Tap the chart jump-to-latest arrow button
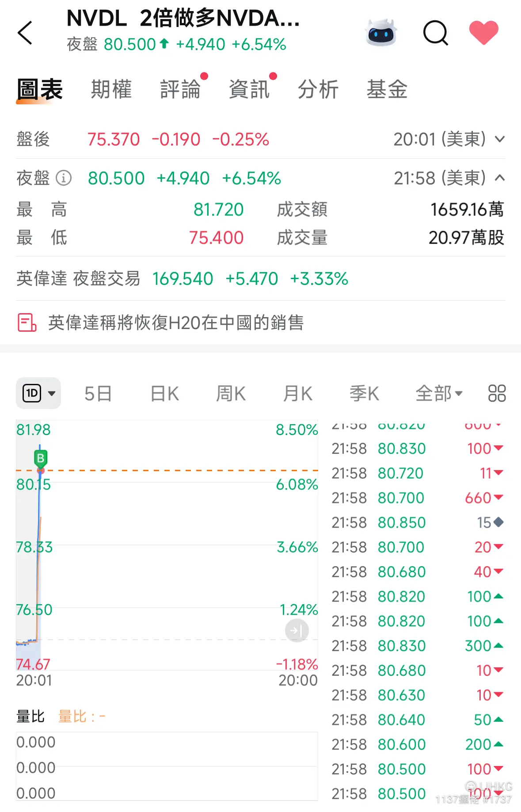Screen dimensions: 521x812 click(297, 631)
